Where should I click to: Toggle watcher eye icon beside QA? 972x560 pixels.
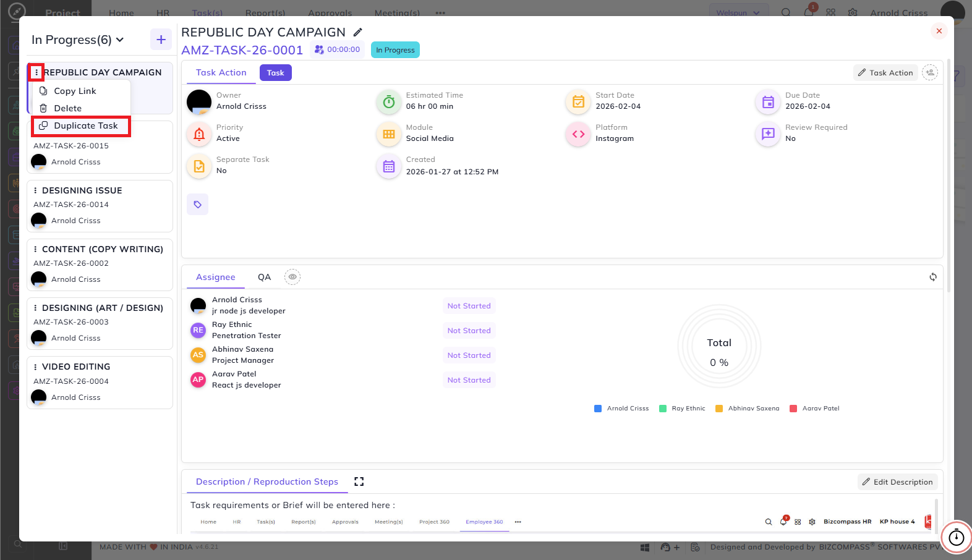[292, 277]
